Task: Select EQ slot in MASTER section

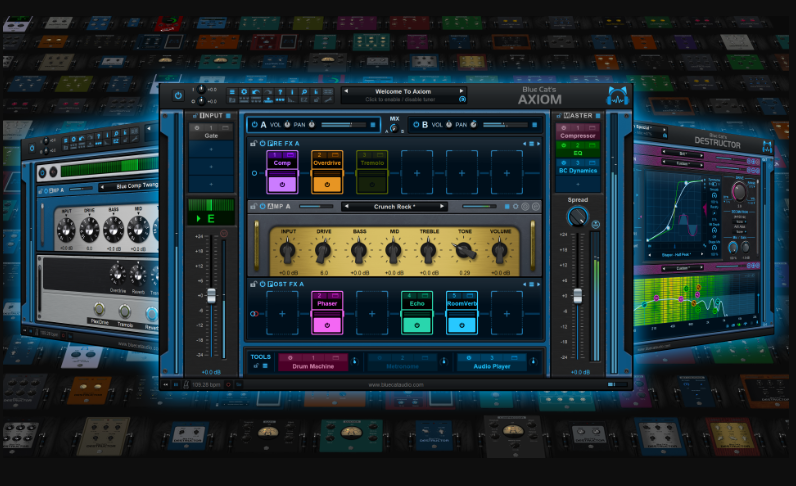Action: tap(578, 149)
